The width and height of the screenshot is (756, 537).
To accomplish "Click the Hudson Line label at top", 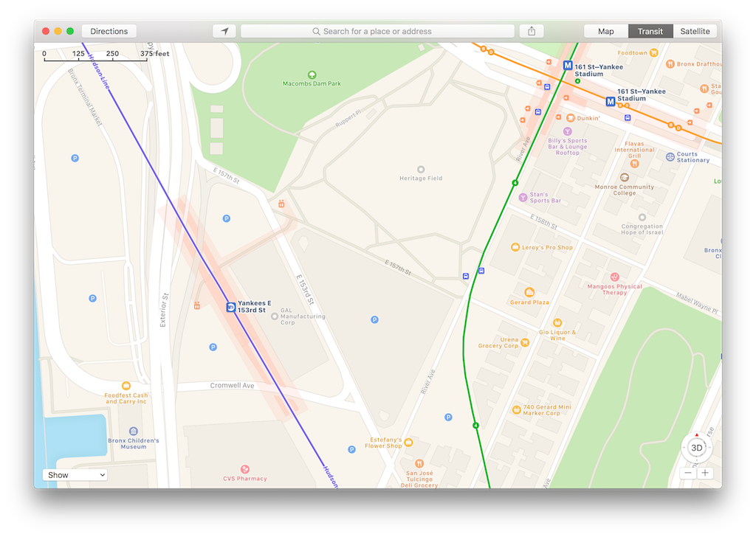I will click(100, 72).
